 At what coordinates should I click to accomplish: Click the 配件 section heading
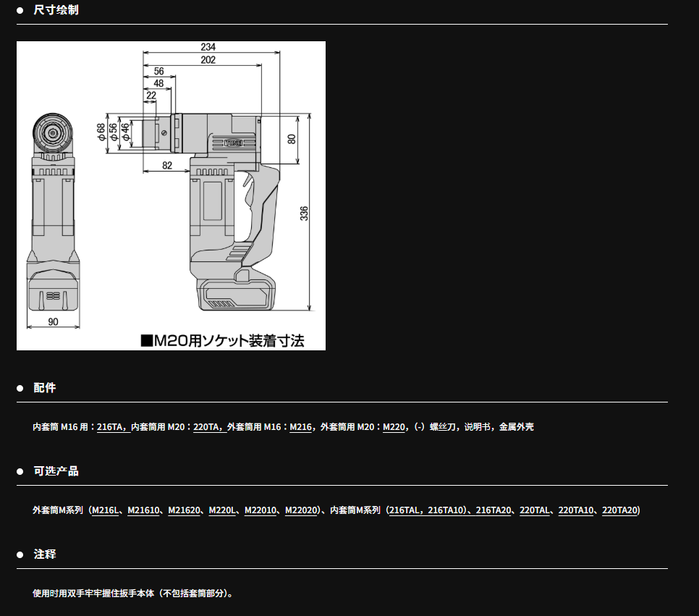(45, 388)
